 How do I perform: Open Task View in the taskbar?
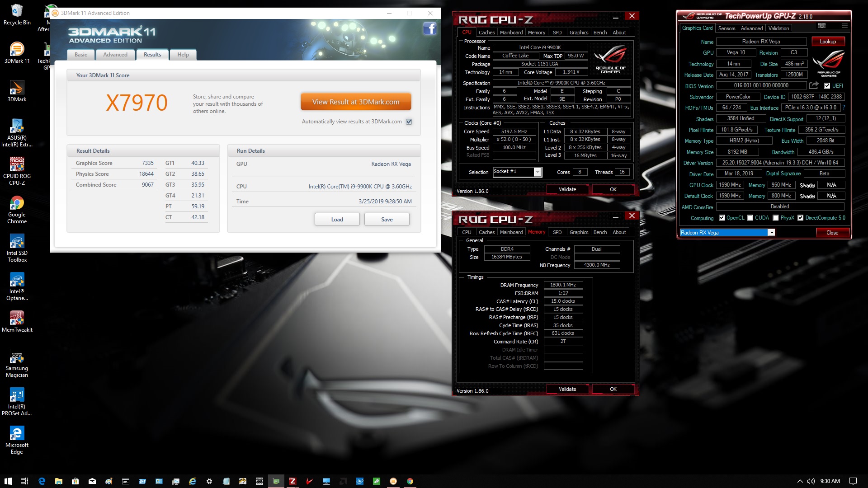[x=24, y=481]
